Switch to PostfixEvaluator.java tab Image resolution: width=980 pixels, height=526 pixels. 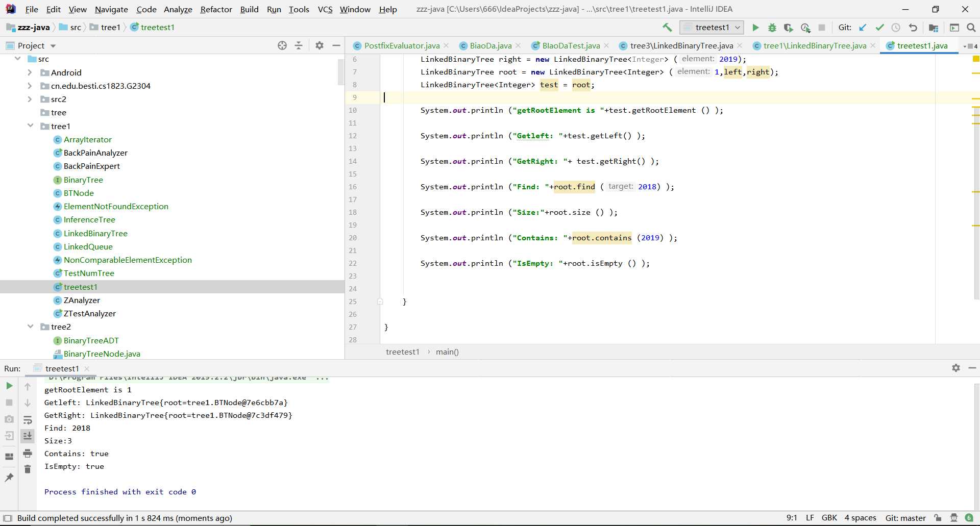coord(402,45)
